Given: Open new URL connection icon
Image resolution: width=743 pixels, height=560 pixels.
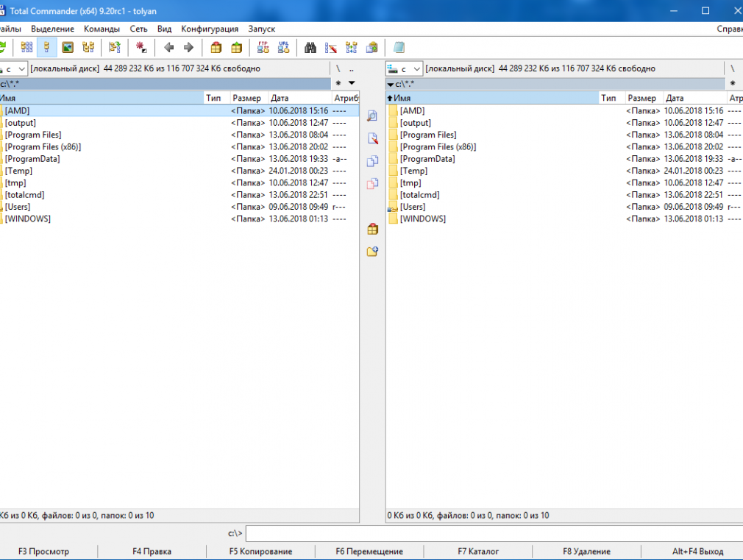Looking at the screenshot, I should pyautogui.click(x=283, y=47).
